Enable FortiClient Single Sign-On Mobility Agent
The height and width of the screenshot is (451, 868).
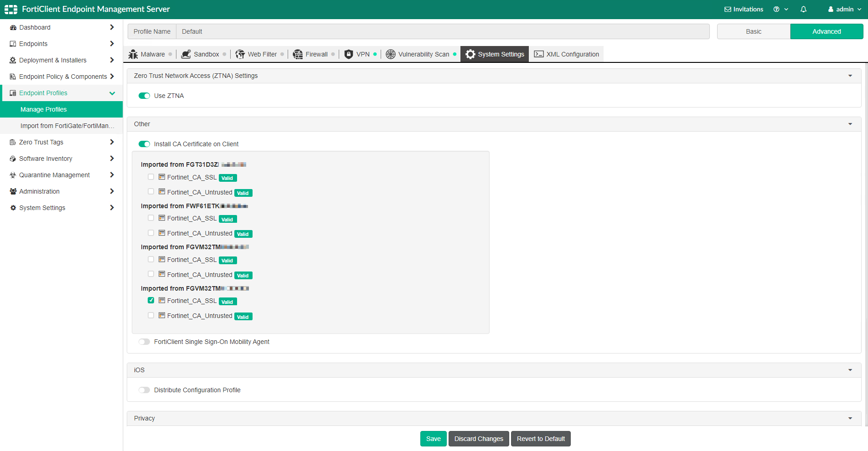coord(144,341)
